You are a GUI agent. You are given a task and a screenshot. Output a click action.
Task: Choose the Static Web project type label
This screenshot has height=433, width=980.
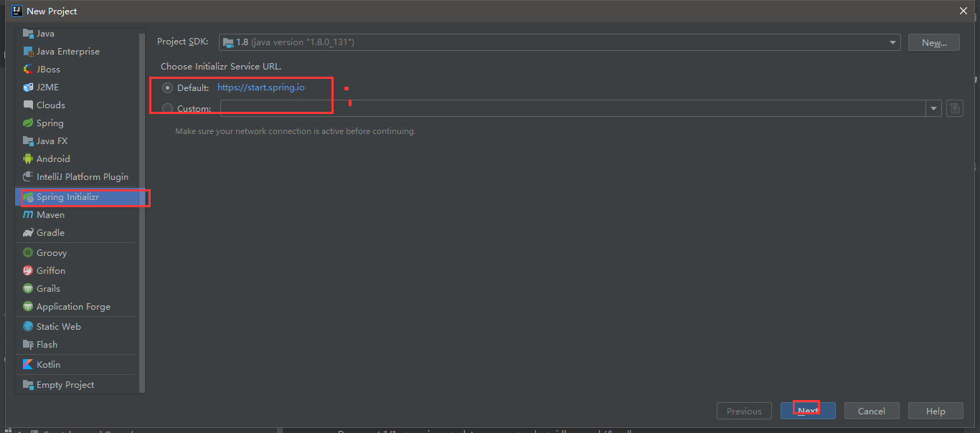pos(59,327)
